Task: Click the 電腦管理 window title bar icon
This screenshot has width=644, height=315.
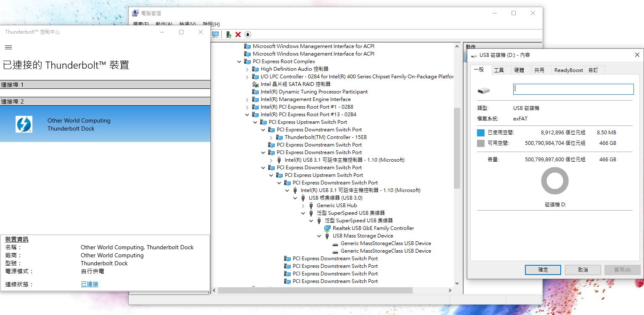Action: pos(135,13)
